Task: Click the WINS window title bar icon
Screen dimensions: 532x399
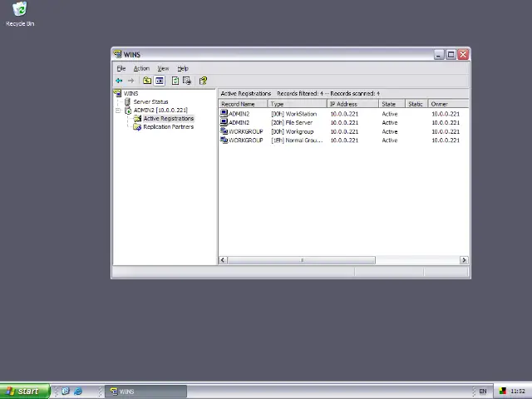Action: [x=117, y=54]
